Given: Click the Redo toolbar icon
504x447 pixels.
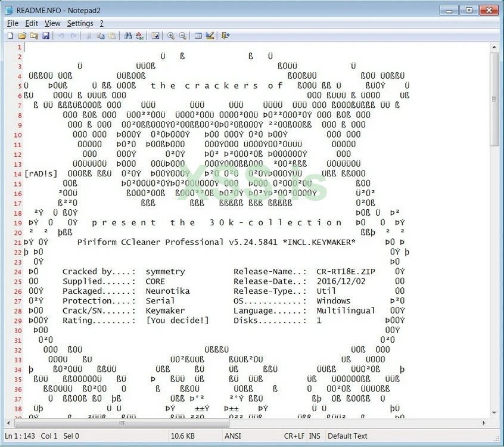Looking at the screenshot, I should [x=73, y=36].
